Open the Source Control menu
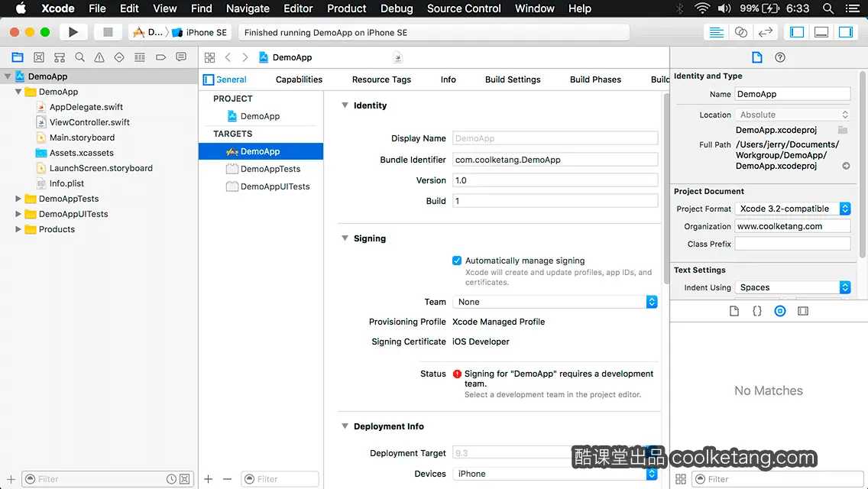The height and width of the screenshot is (489, 868). pos(464,8)
